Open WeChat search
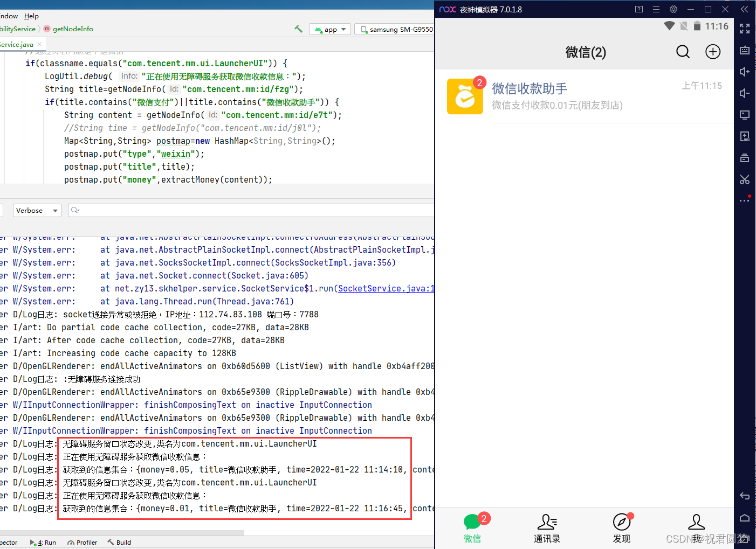Image resolution: width=756 pixels, height=549 pixels. pos(683,52)
